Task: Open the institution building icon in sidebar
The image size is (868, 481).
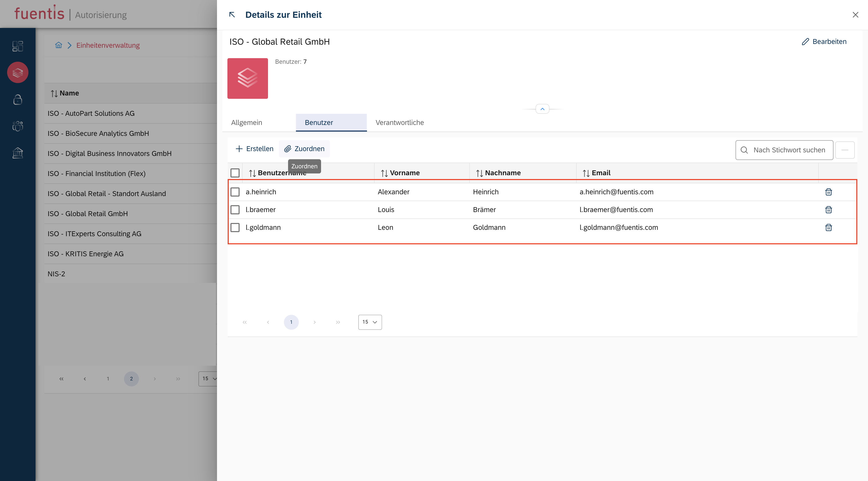Action: click(18, 153)
